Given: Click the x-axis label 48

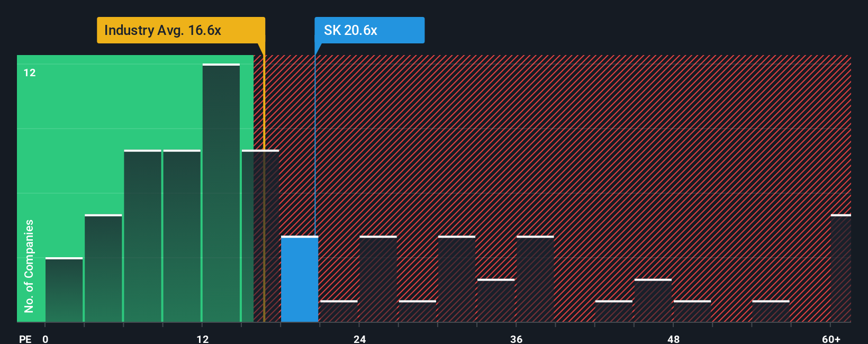Looking at the screenshot, I should pyautogui.click(x=673, y=339).
